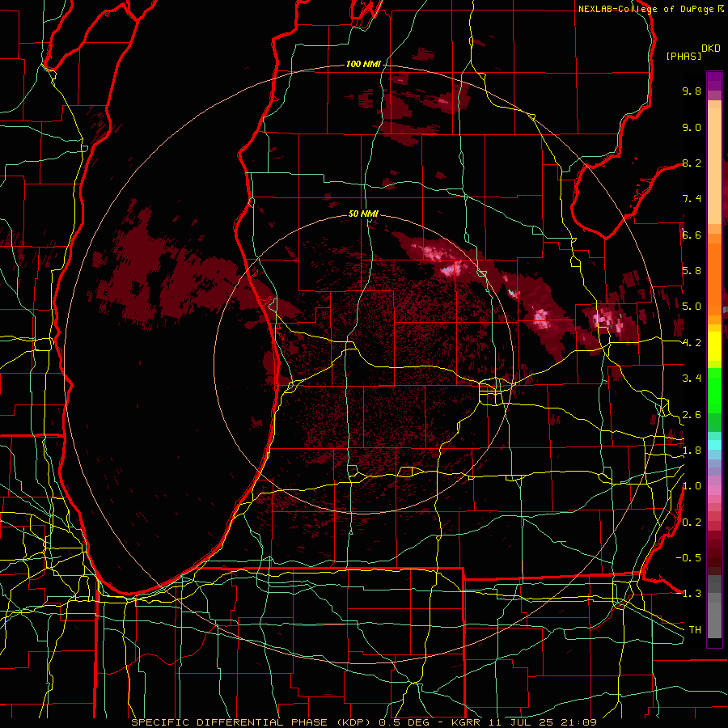Screen dimensions: 728x728
Task: Click the -0.5 legend value
Action: pos(688,558)
